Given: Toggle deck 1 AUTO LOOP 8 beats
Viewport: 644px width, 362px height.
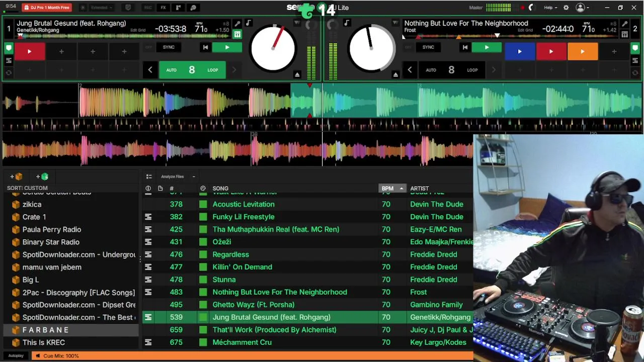Looking at the screenshot, I should pyautogui.click(x=192, y=70).
